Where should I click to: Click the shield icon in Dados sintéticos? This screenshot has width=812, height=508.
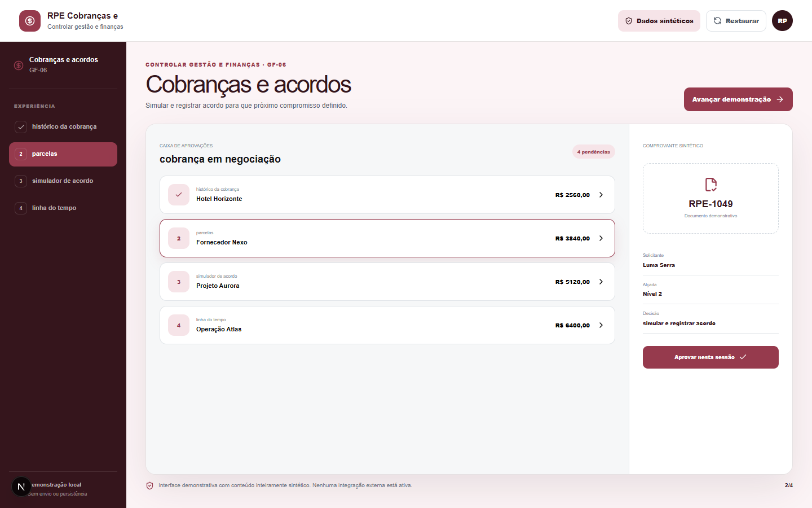(x=629, y=21)
